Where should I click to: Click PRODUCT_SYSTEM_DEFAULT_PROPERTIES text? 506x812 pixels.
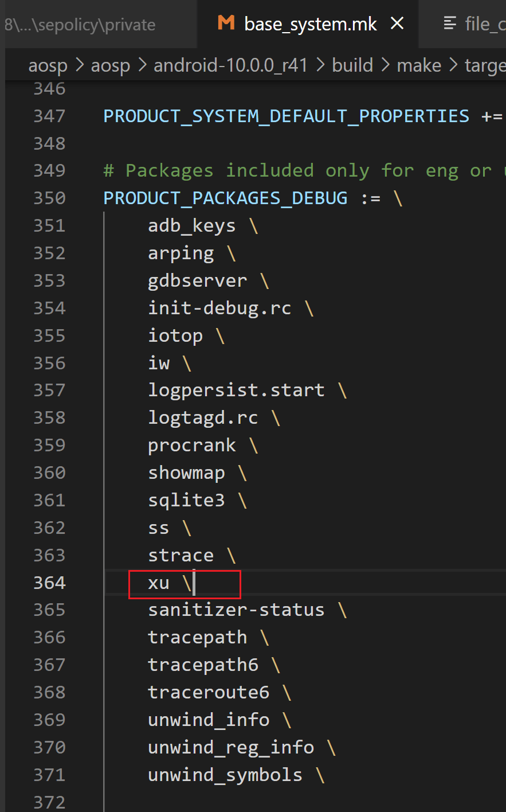click(287, 116)
